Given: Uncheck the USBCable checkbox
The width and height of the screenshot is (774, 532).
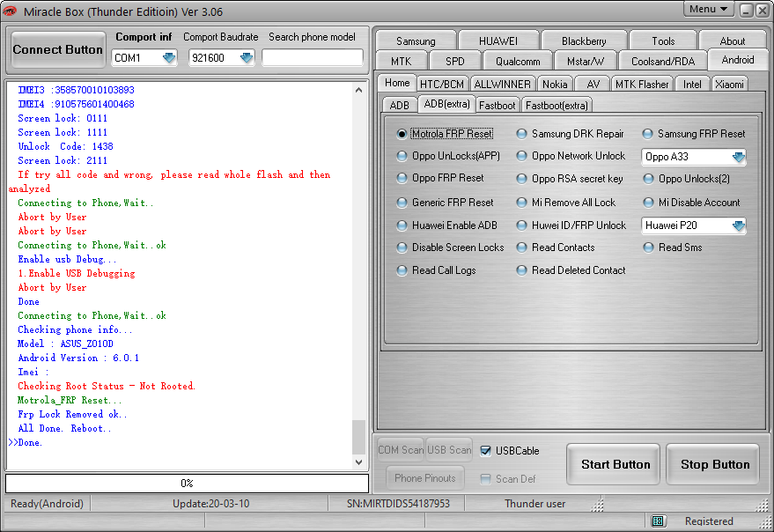Looking at the screenshot, I should click(x=486, y=450).
